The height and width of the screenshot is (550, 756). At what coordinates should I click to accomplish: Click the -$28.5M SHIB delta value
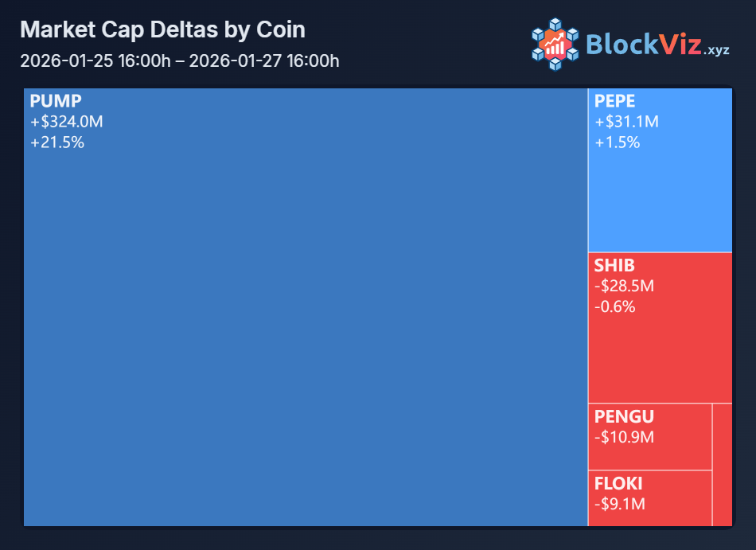coord(624,286)
